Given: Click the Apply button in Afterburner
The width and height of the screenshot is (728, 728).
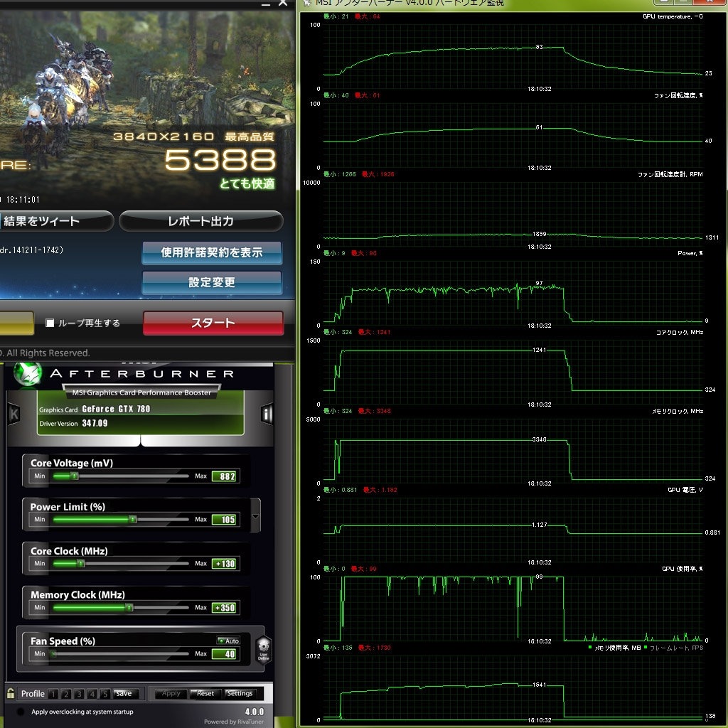Looking at the screenshot, I should [x=171, y=694].
